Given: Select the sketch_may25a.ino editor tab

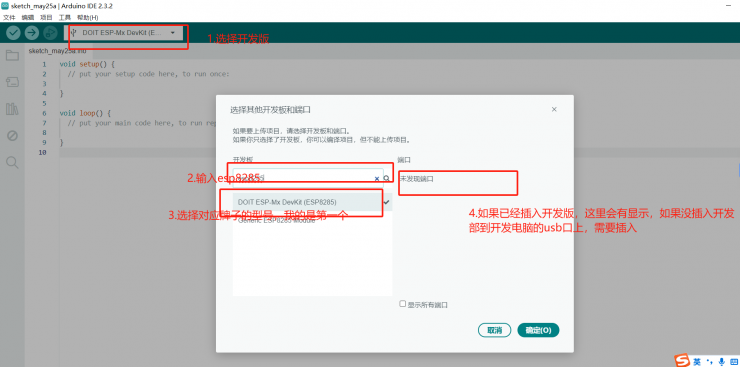Looking at the screenshot, I should pyautogui.click(x=57, y=50).
